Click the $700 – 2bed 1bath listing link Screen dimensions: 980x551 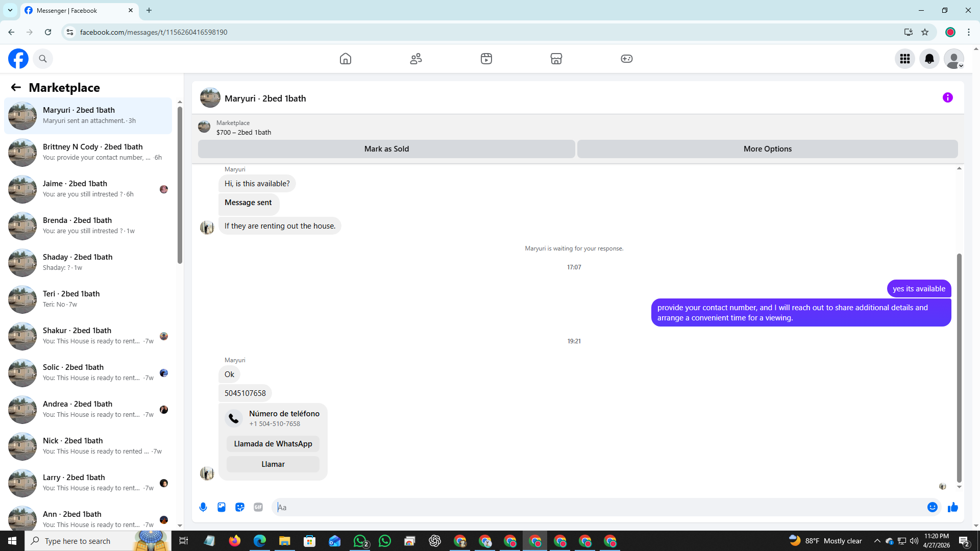(243, 132)
